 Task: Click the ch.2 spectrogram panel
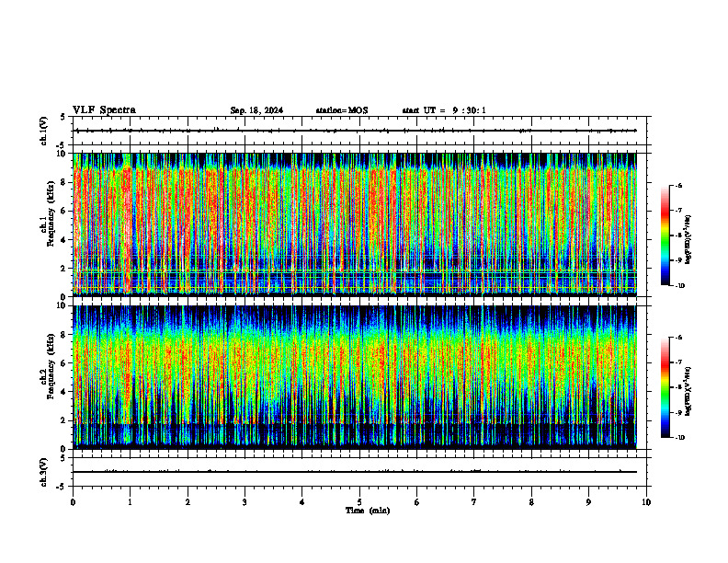[355, 377]
